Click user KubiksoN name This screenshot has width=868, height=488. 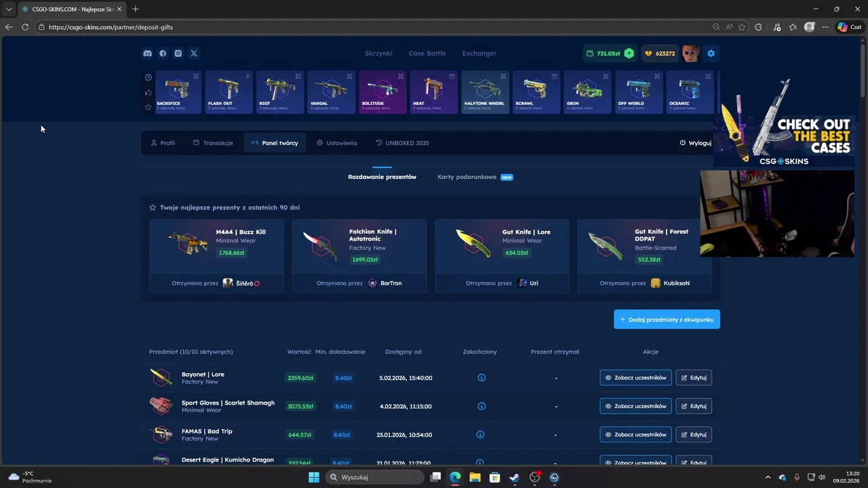click(677, 283)
